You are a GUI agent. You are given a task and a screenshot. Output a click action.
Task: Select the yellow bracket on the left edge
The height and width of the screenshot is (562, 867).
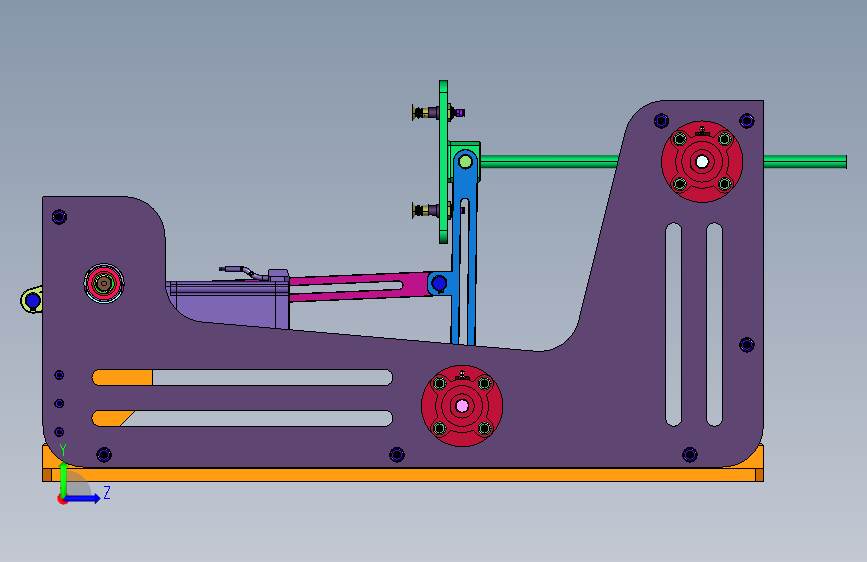tap(32, 300)
